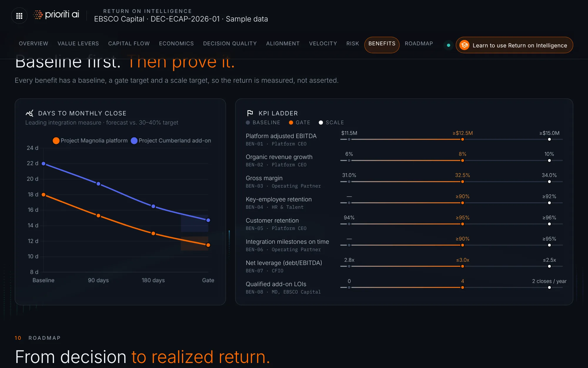This screenshot has height=368, width=588.
Task: Click the KPI Ladder flag icon
Action: click(x=250, y=113)
